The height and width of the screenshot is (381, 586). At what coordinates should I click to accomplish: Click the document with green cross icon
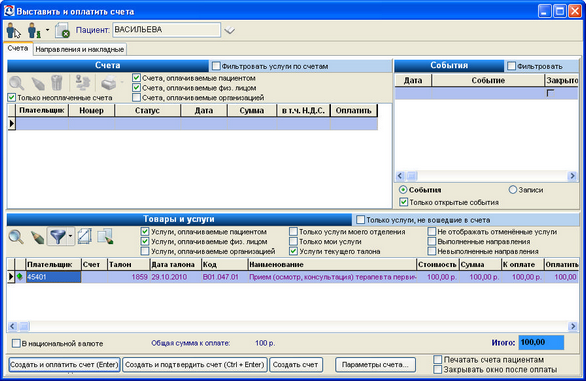(62, 30)
